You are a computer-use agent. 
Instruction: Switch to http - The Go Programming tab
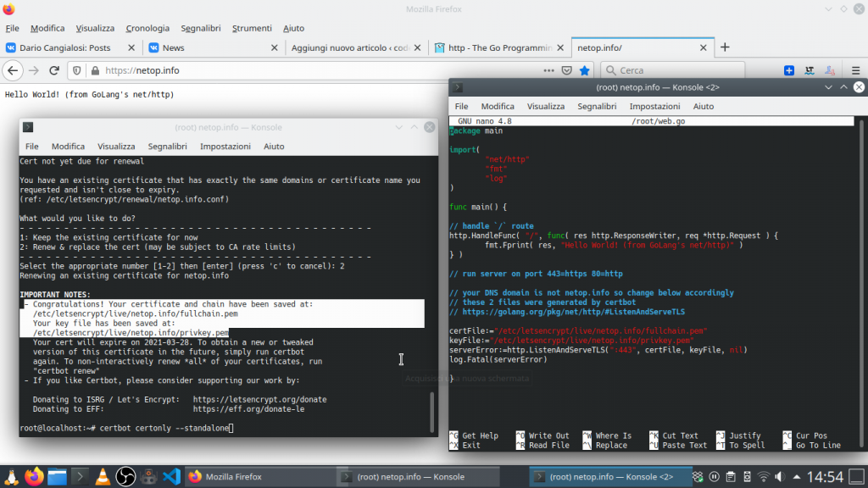point(500,47)
